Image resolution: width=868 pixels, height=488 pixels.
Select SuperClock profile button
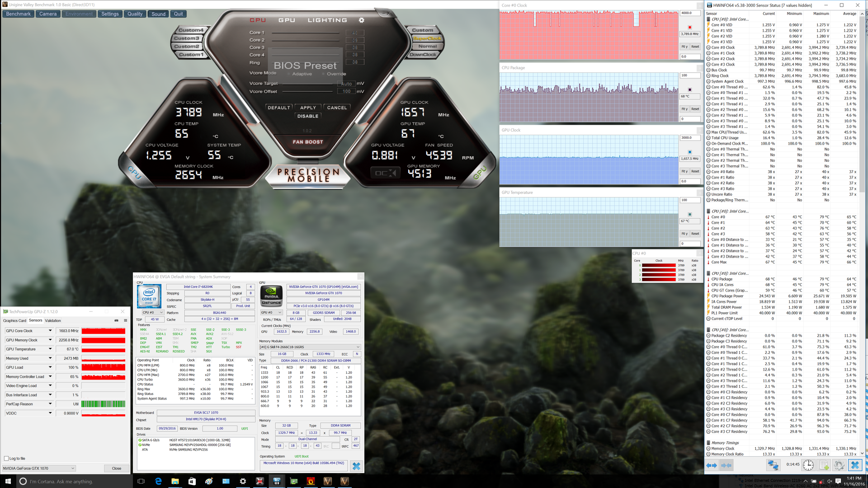pos(427,38)
